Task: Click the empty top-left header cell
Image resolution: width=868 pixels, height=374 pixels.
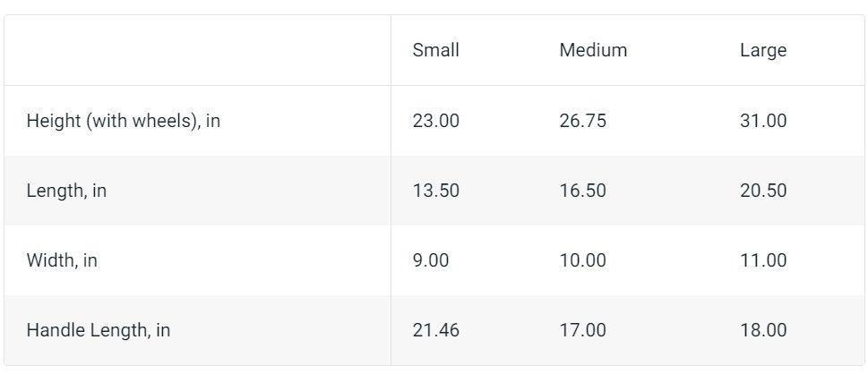Action: click(198, 50)
